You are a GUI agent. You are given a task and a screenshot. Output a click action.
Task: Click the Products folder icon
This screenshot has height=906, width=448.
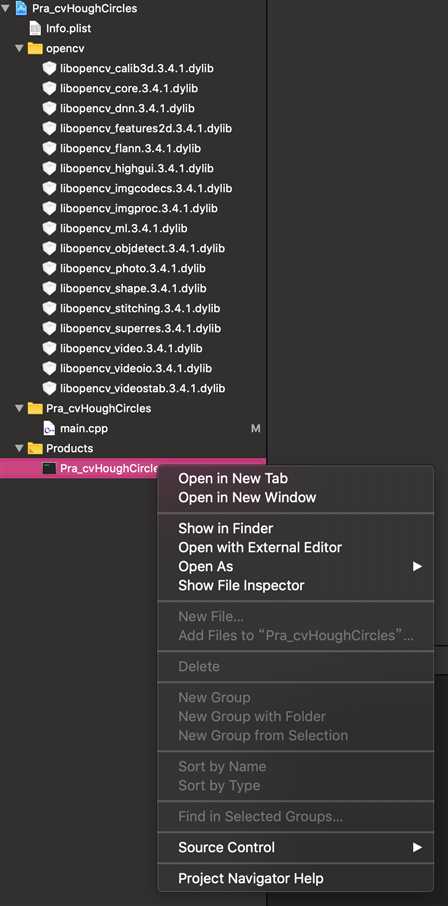(x=35, y=448)
